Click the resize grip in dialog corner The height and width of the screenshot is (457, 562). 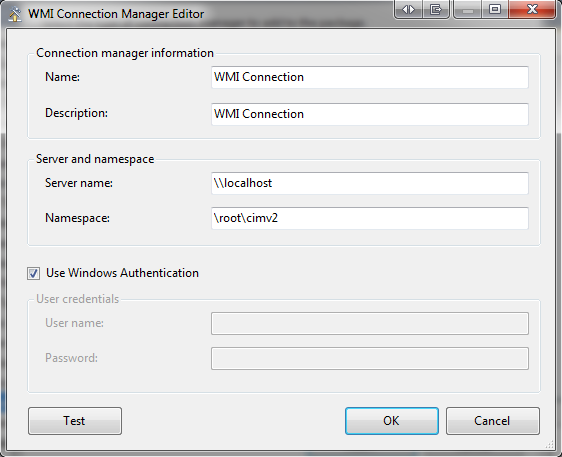[550, 445]
